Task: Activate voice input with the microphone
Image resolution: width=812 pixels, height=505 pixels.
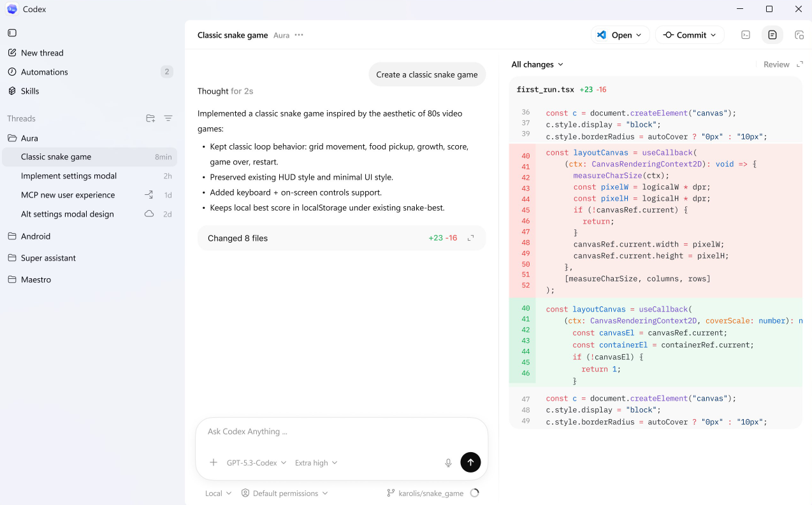Action: 448,462
